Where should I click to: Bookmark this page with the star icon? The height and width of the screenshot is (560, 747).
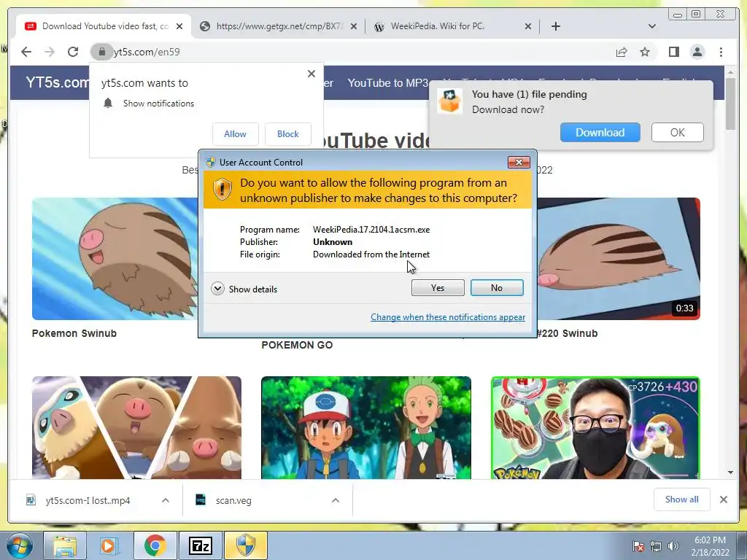645,52
